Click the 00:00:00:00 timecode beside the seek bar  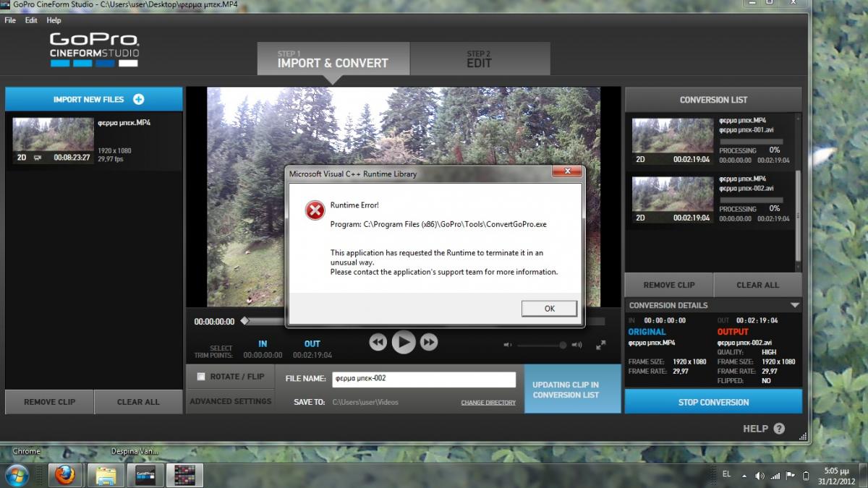pyautogui.click(x=214, y=322)
